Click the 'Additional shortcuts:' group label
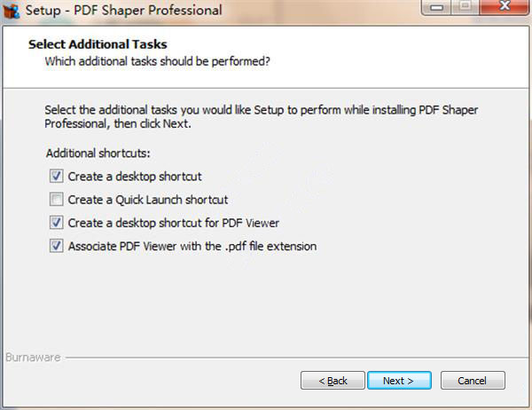This screenshot has height=410, width=532. [x=98, y=154]
